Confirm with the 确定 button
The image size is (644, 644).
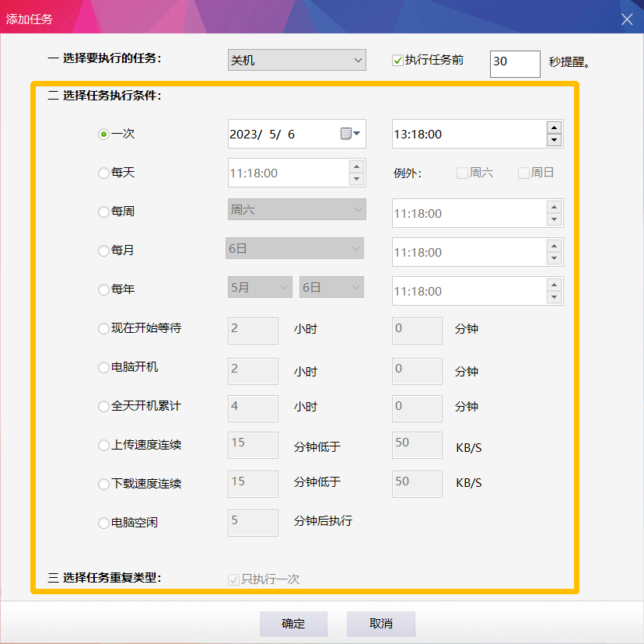coord(293,624)
